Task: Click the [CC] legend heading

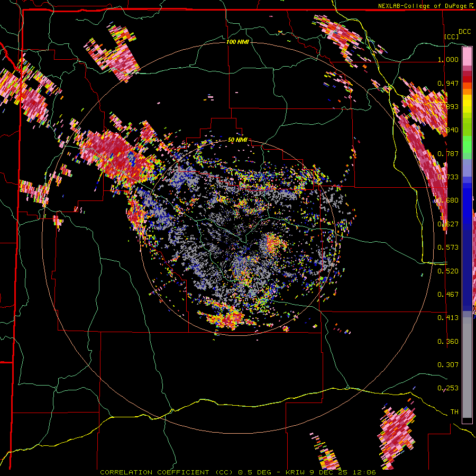Action: [x=452, y=36]
